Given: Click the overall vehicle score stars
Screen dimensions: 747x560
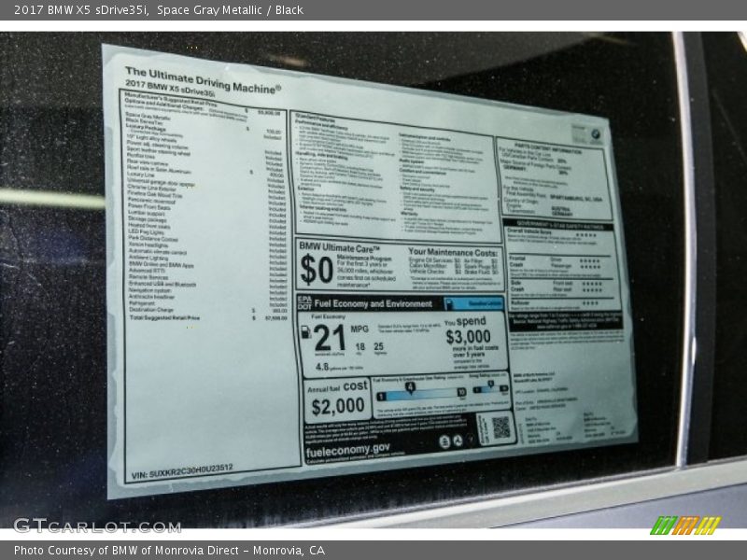Looking at the screenshot, I should (586, 235).
